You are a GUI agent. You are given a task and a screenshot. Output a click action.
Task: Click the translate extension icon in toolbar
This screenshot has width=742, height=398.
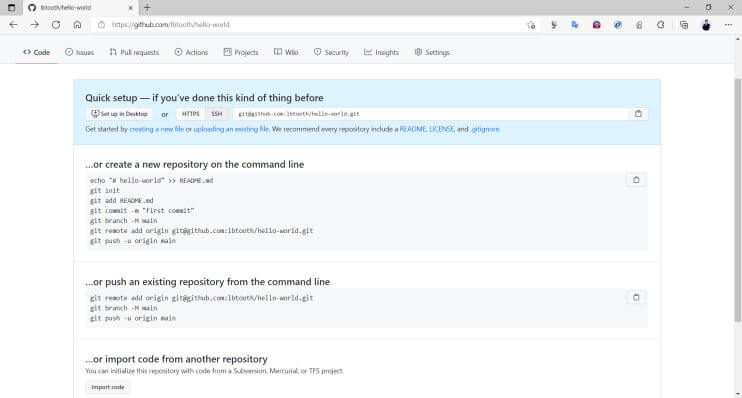click(x=575, y=25)
